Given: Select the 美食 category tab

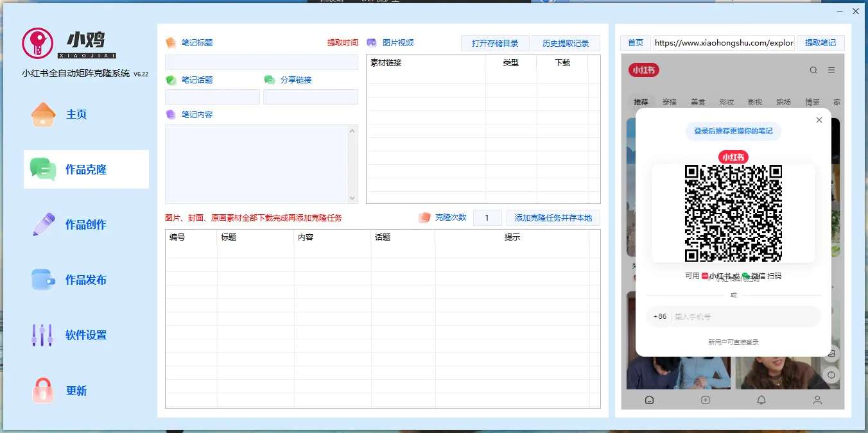Looking at the screenshot, I should (x=698, y=102).
